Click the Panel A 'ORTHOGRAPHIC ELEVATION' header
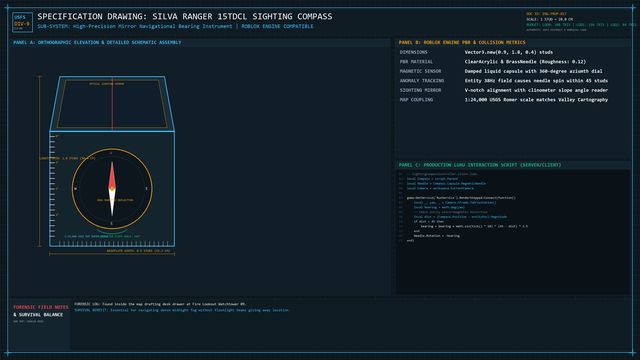 97,42
